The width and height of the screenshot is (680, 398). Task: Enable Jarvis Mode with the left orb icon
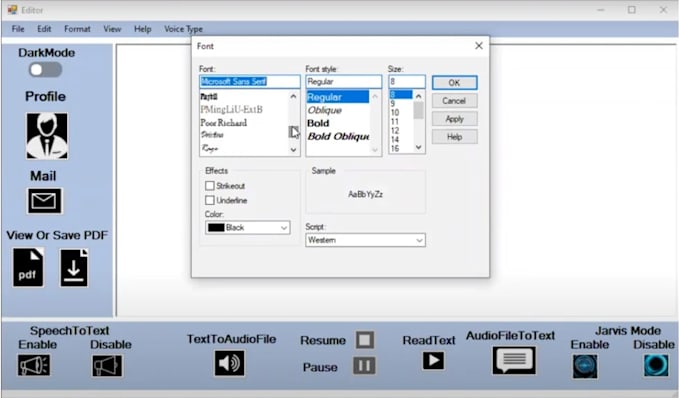(585, 366)
